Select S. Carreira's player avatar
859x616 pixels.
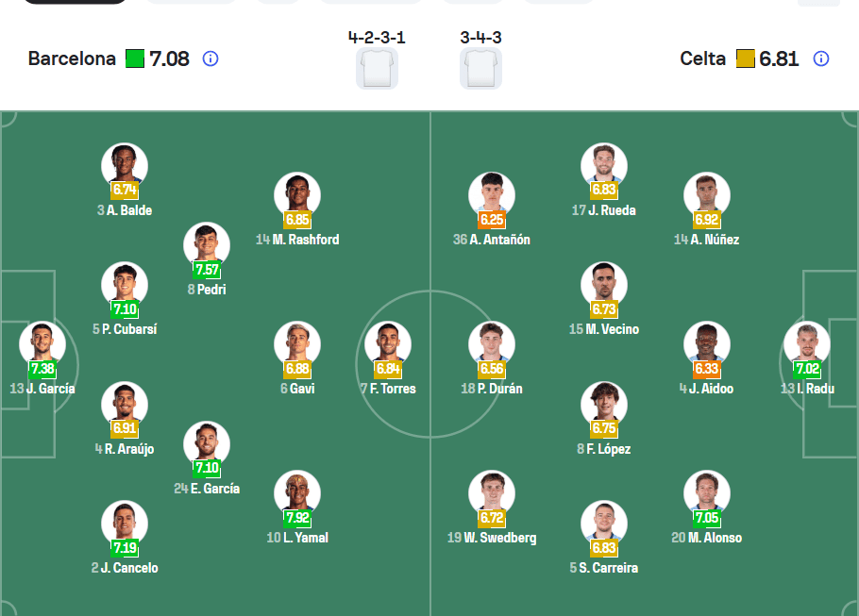pyautogui.click(x=604, y=521)
